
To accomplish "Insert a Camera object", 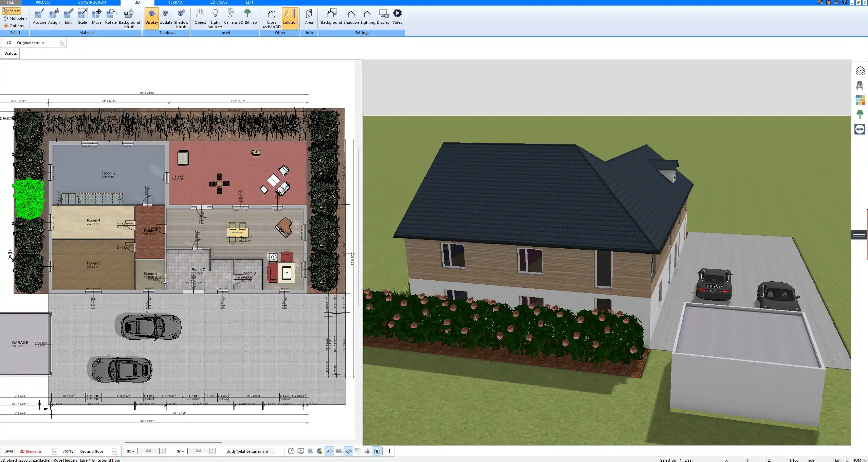I will 230,17.
